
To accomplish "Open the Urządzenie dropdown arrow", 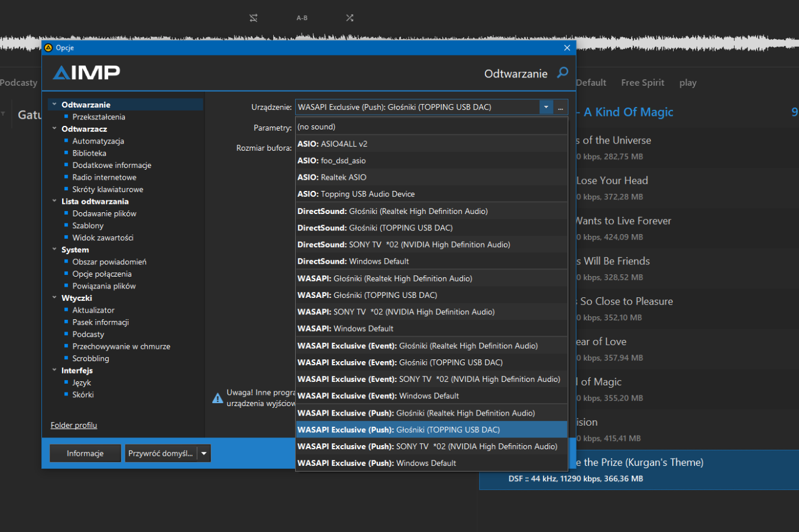I will coord(546,107).
